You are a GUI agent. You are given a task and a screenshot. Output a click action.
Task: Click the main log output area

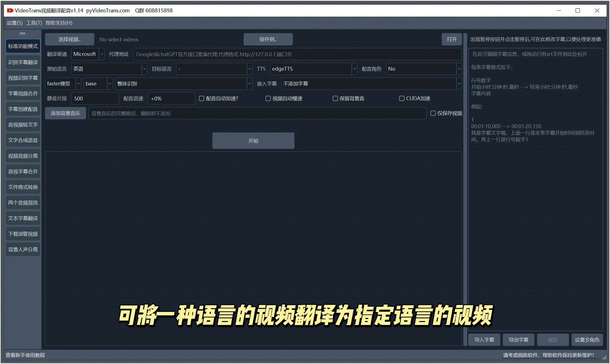coord(253,249)
